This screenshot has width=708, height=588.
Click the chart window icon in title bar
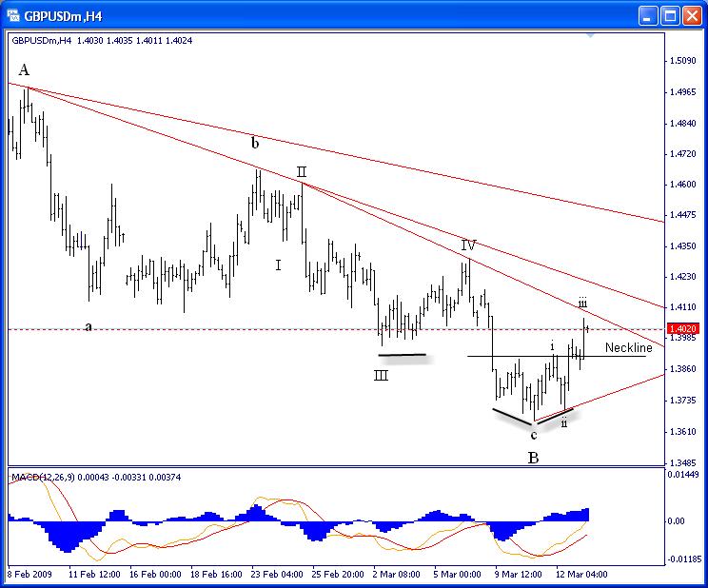click(x=13, y=16)
